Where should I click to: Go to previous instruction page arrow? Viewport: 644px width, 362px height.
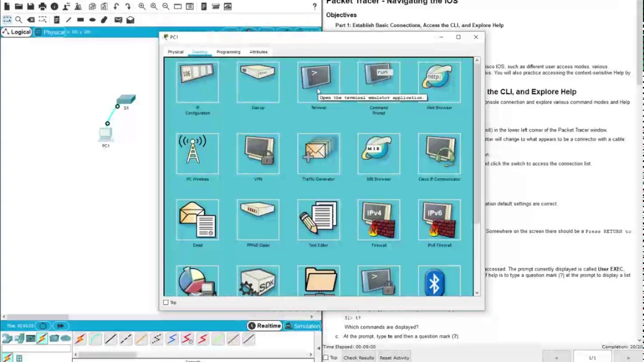[x=556, y=357]
